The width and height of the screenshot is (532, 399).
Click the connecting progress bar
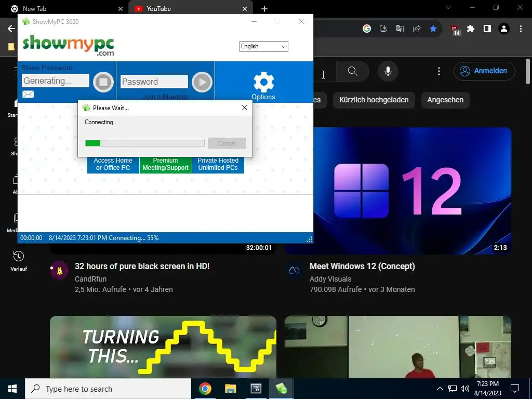click(145, 143)
